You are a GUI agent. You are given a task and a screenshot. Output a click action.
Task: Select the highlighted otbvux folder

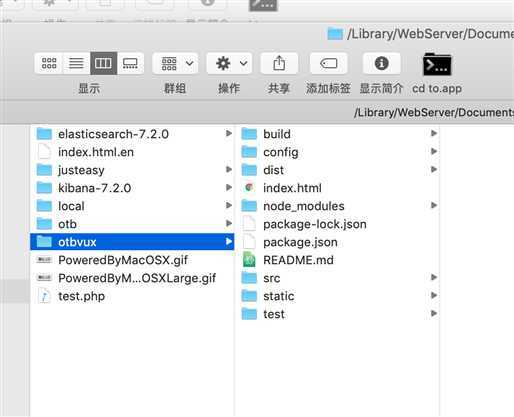(132, 242)
